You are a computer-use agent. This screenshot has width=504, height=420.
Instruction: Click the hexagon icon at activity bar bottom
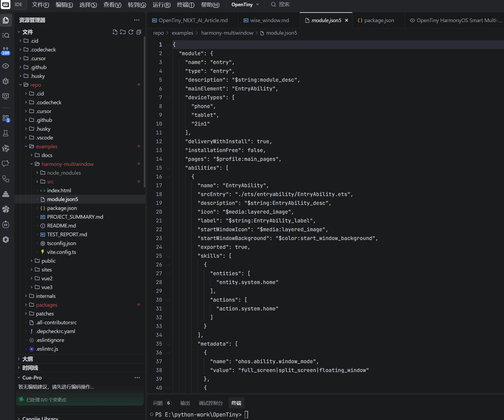[6, 239]
